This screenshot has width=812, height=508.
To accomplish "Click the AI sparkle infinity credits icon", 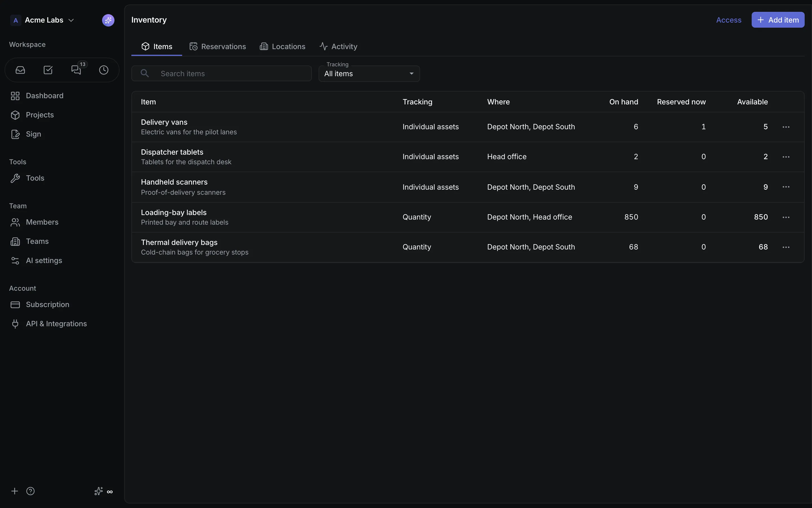I will point(103,492).
